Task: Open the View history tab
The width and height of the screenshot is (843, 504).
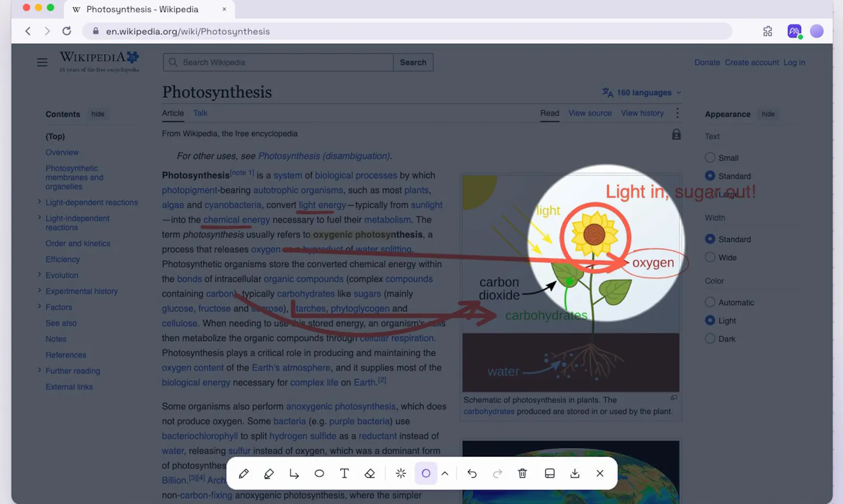Action: tap(642, 113)
